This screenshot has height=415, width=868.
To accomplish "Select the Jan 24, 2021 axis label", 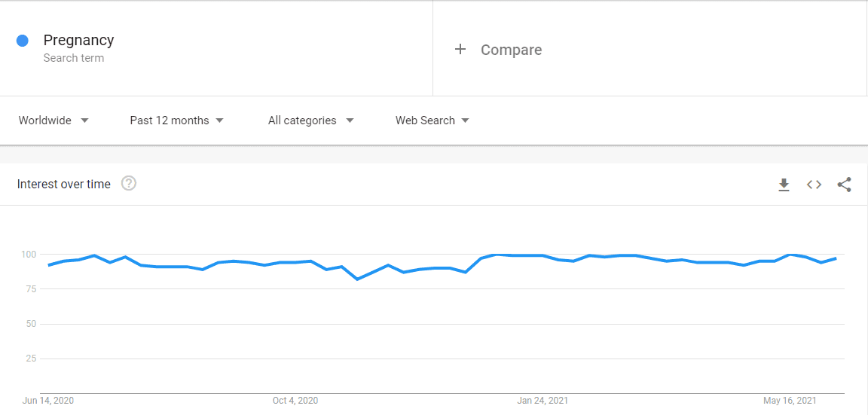I will (x=542, y=401).
